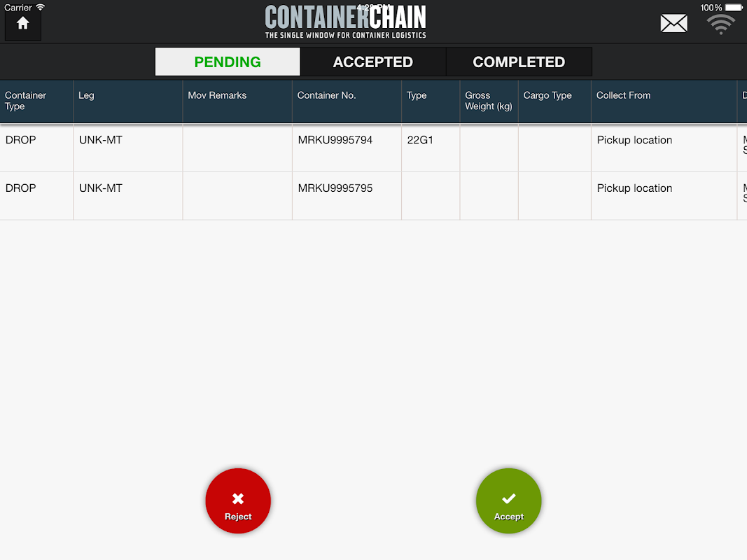Select the PENDING tab

(x=228, y=62)
